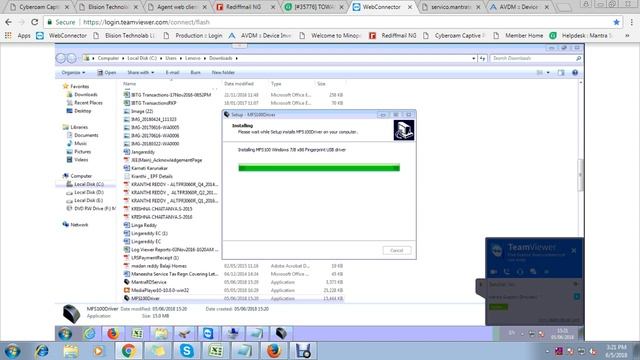Open the Apps grid in bookmarks bar
The image size is (640, 360).
tap(18, 36)
